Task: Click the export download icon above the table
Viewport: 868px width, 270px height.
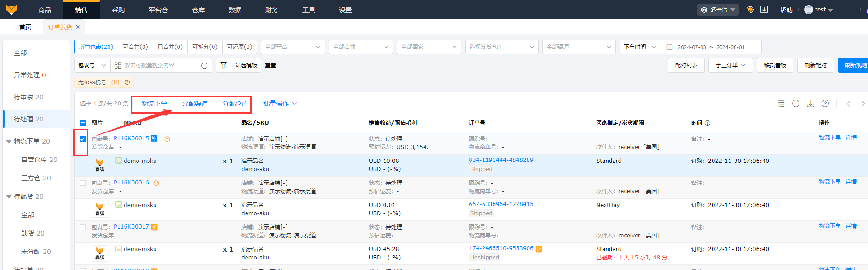Action: click(811, 103)
